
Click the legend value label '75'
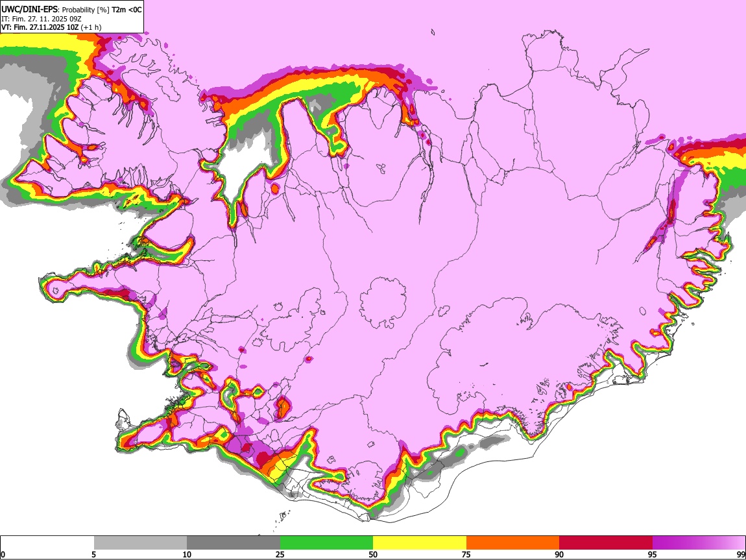coord(466,554)
